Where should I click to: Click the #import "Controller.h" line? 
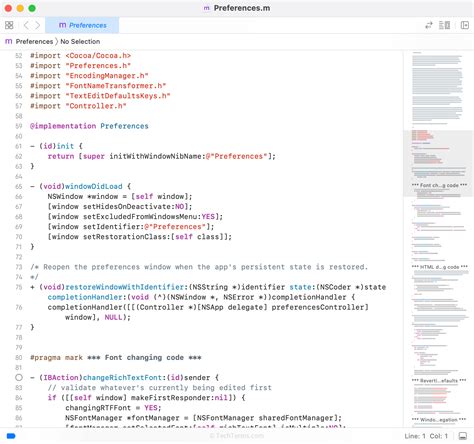(78, 106)
